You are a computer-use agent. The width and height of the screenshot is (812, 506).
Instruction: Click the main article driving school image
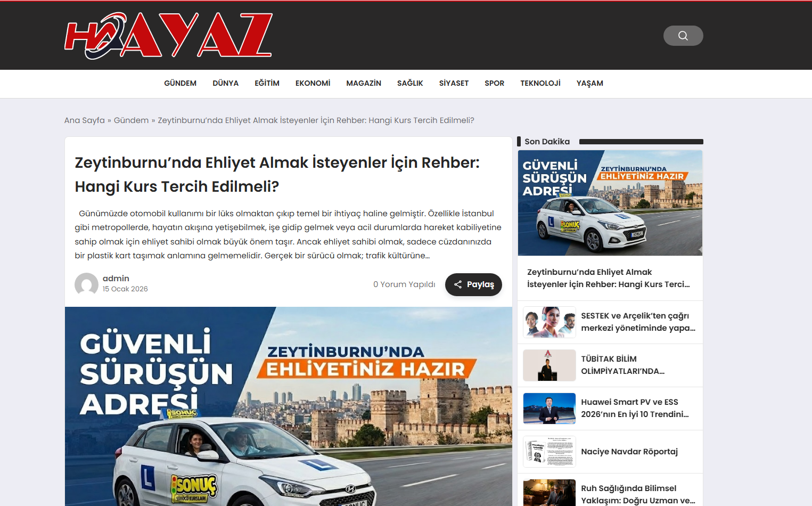(288, 406)
